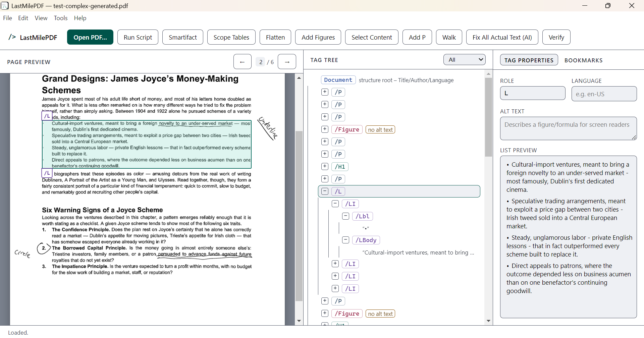Collapse the first /LI node
Viewport: 644px width, 338px height.
335,204
